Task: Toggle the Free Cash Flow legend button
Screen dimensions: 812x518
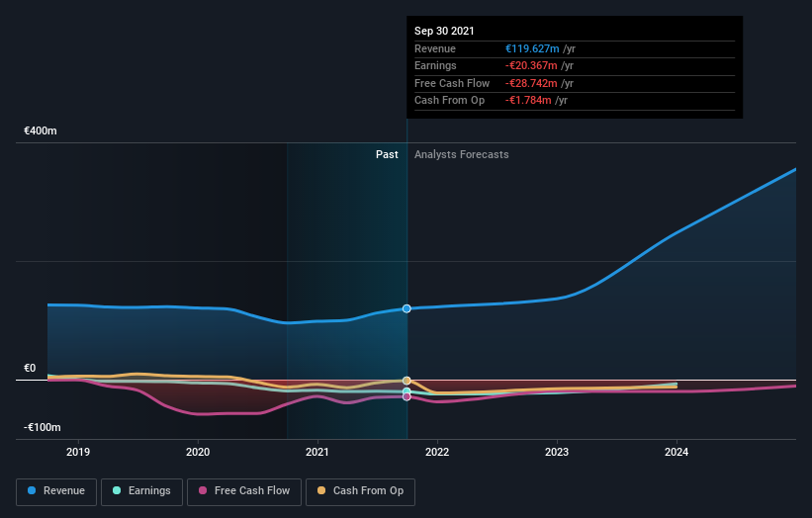Action: pos(244,491)
